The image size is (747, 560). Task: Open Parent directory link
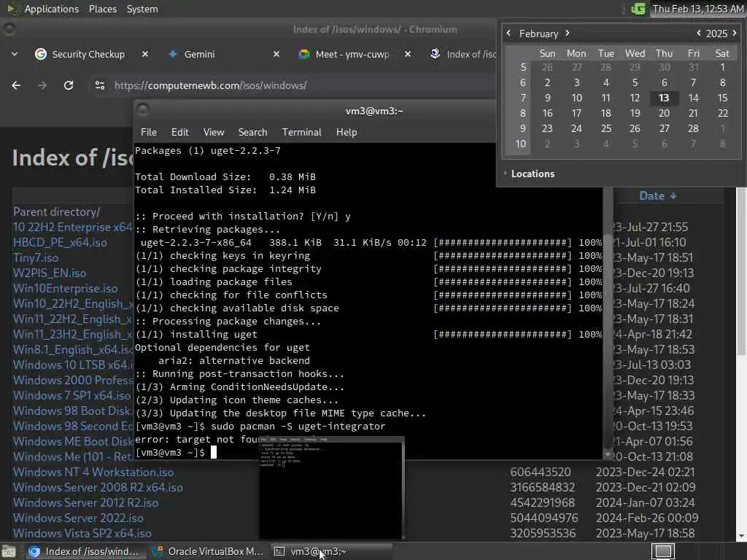[x=57, y=212]
